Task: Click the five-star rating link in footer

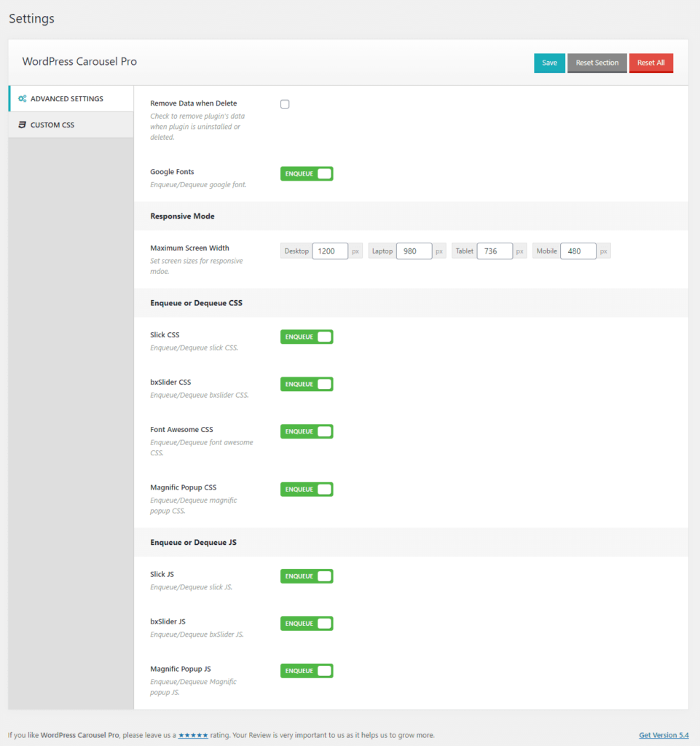Action: (x=192, y=735)
